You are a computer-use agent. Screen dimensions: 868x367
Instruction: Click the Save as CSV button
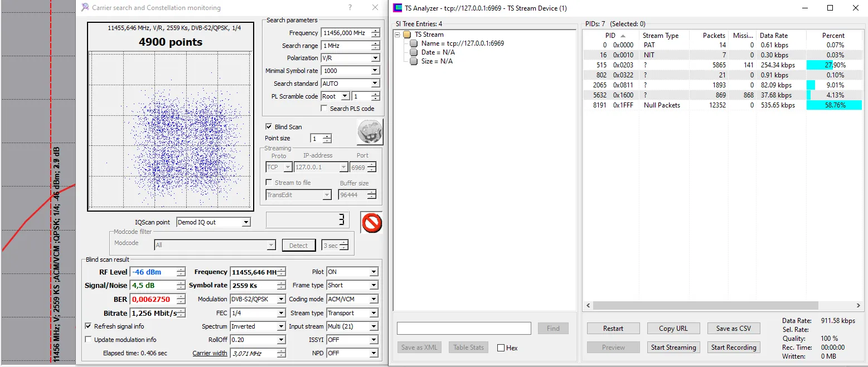(x=734, y=329)
